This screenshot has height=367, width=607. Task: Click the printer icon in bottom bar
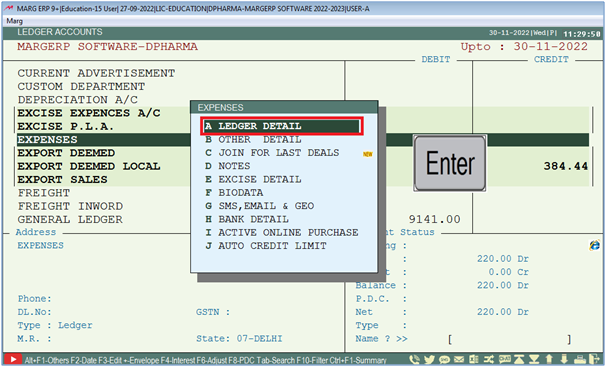coord(580,360)
